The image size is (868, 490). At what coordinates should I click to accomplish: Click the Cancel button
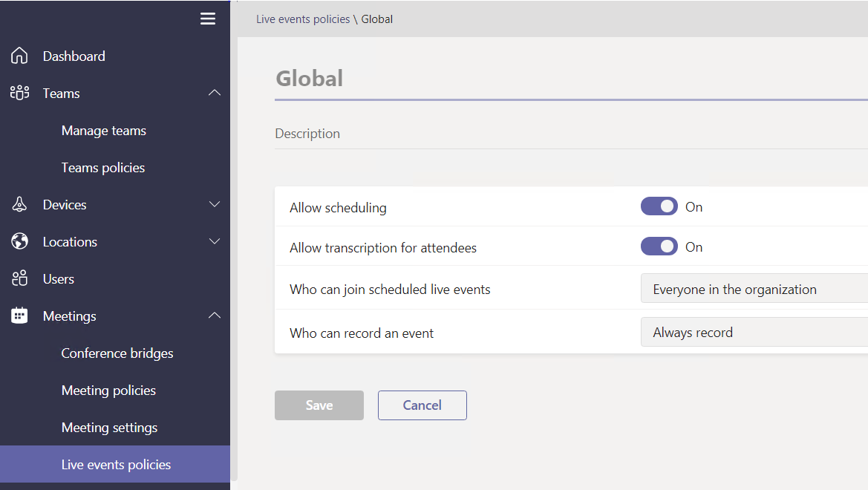(422, 405)
